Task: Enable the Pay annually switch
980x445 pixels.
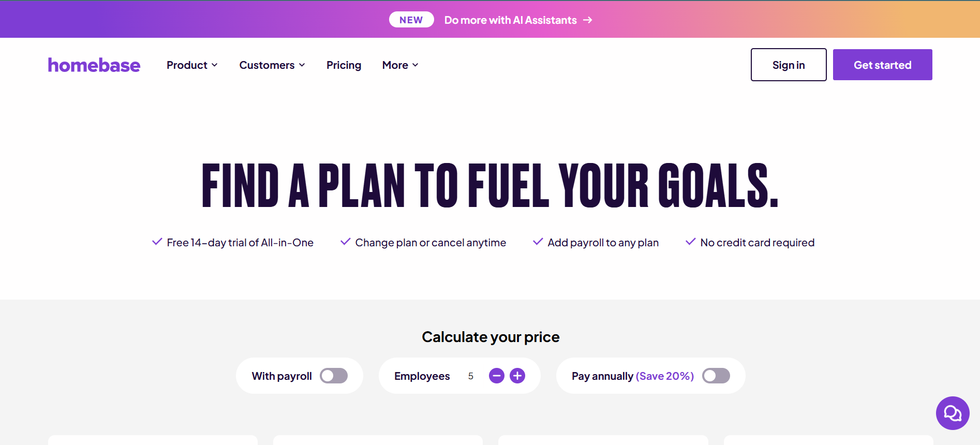Action: (716, 376)
